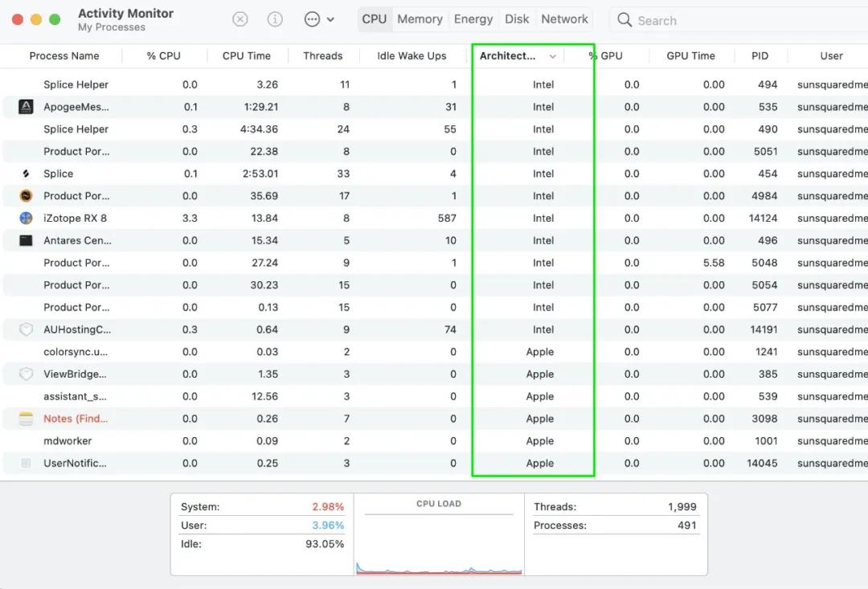Click the Antares Cen... process icon
The height and width of the screenshot is (589, 868).
pos(26,240)
